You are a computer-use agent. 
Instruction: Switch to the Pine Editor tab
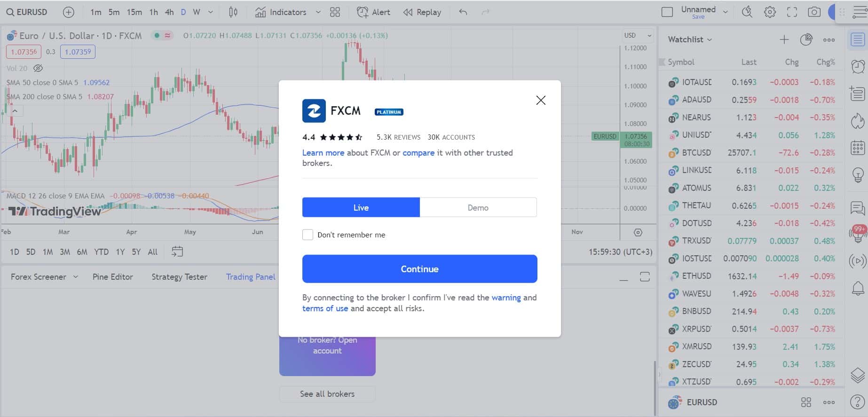113,277
